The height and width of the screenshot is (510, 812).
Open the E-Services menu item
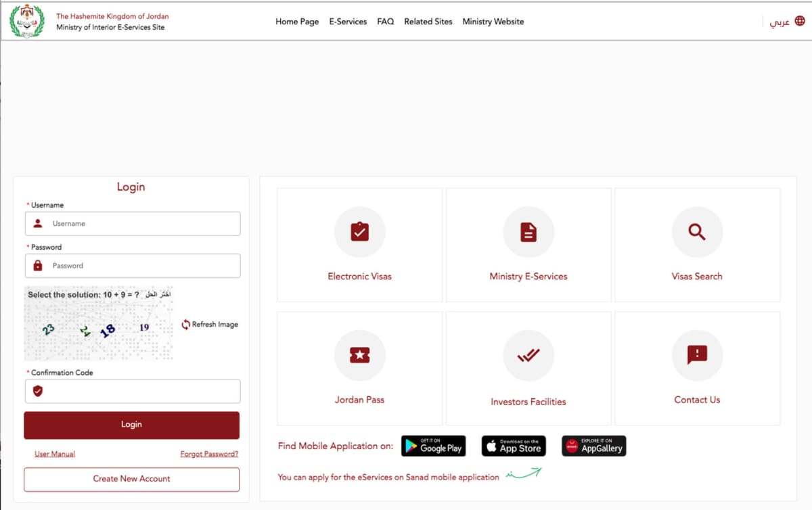tap(348, 22)
